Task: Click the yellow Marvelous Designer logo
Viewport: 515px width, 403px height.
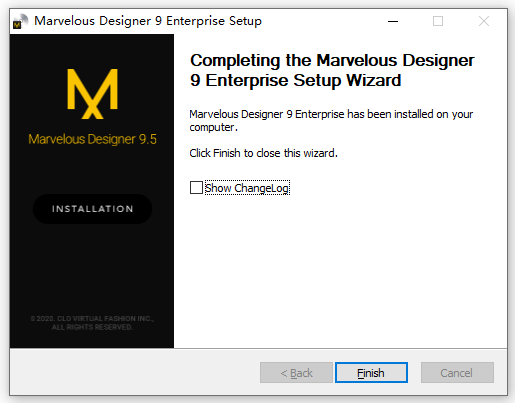Action: (92, 94)
